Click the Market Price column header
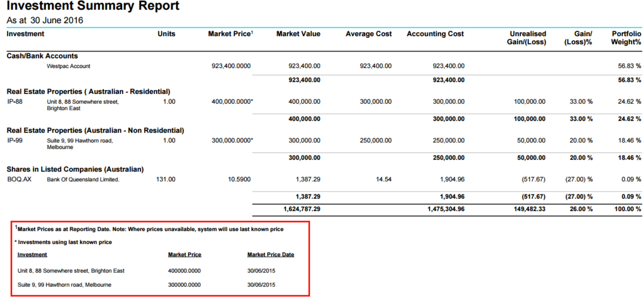This screenshot has width=644, height=298. point(230,34)
